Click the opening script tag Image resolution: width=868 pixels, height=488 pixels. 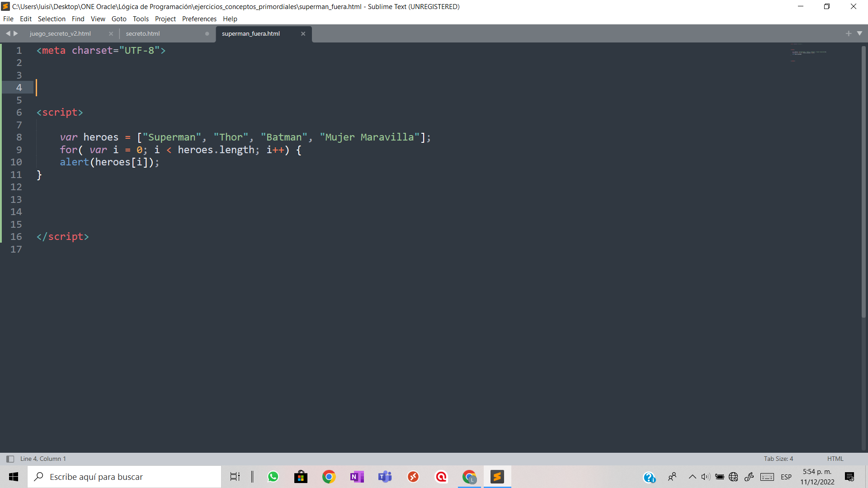click(x=60, y=113)
